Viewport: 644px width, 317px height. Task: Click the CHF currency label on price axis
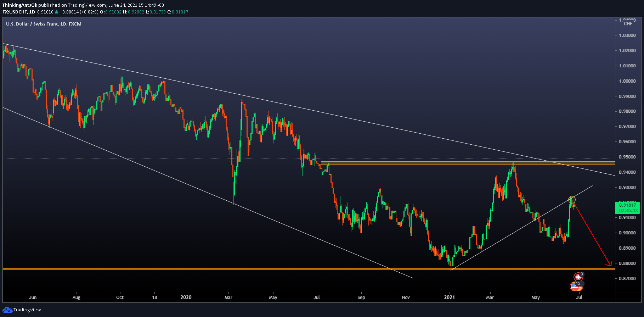(628, 24)
